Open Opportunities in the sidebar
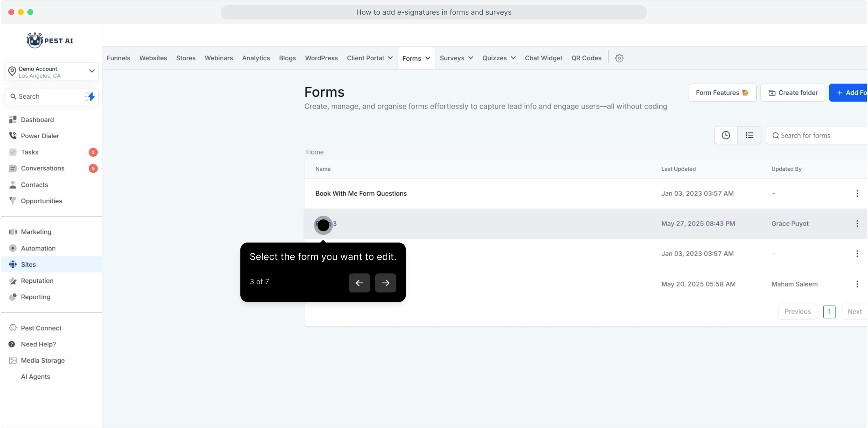868x428 pixels. click(x=42, y=201)
